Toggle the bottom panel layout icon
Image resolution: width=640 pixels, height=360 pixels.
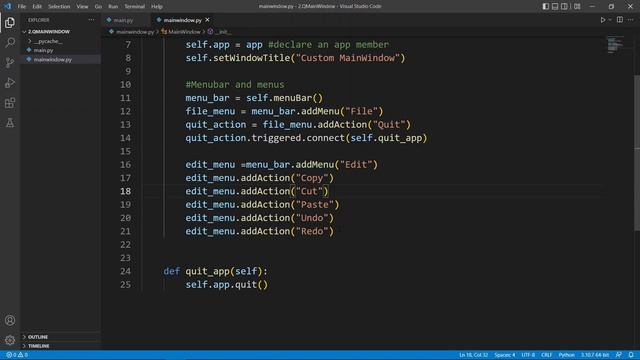[555, 7]
